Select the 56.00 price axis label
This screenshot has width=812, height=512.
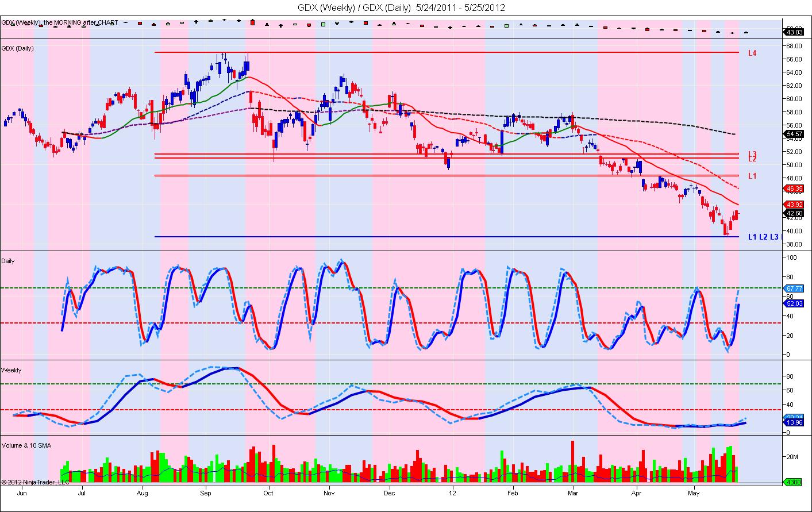(x=794, y=125)
